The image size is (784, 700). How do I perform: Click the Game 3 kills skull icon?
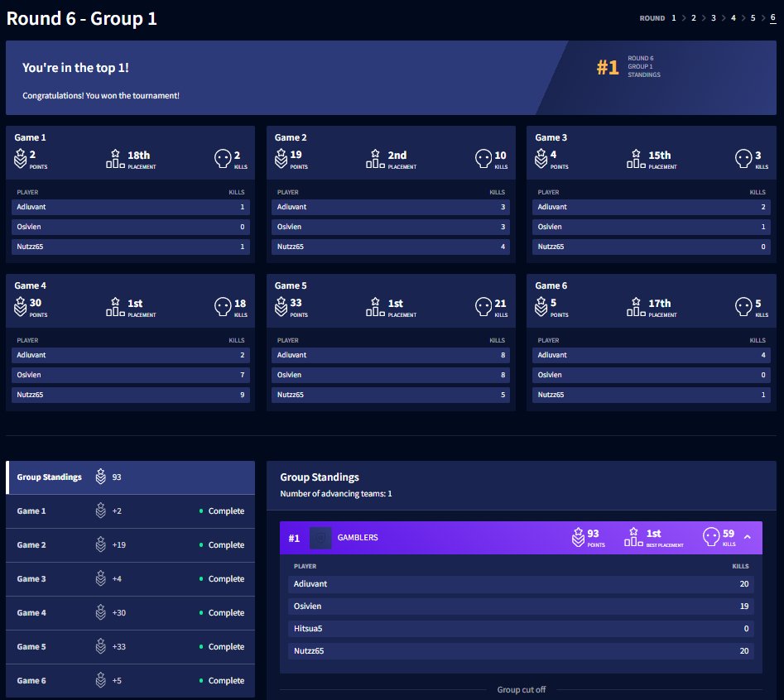pos(743,158)
